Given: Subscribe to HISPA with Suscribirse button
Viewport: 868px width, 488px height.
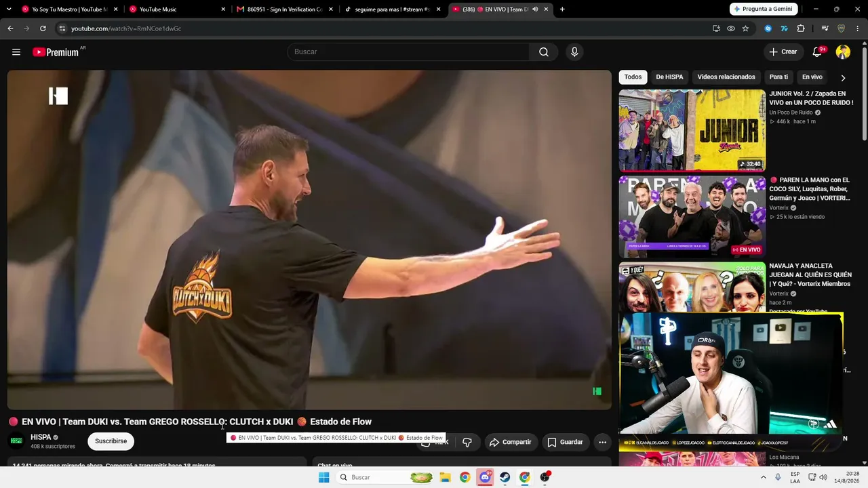Looking at the screenshot, I should tap(111, 441).
